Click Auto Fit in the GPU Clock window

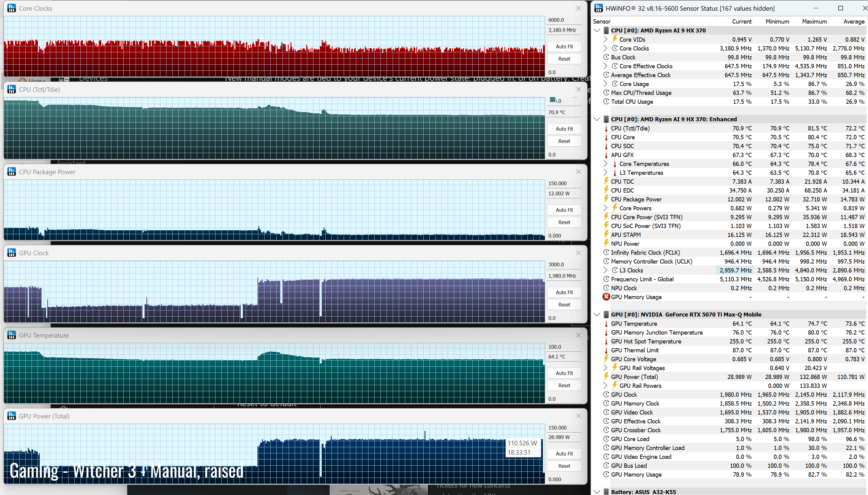point(564,292)
